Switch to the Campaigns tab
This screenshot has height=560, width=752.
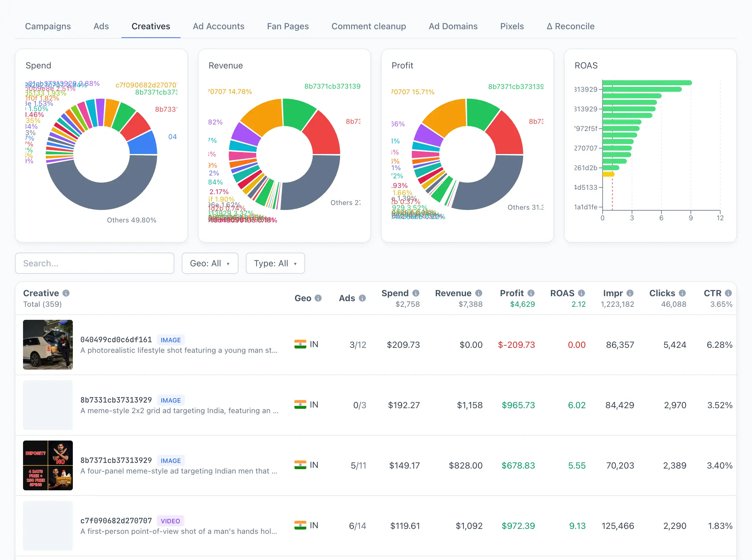pos(48,26)
